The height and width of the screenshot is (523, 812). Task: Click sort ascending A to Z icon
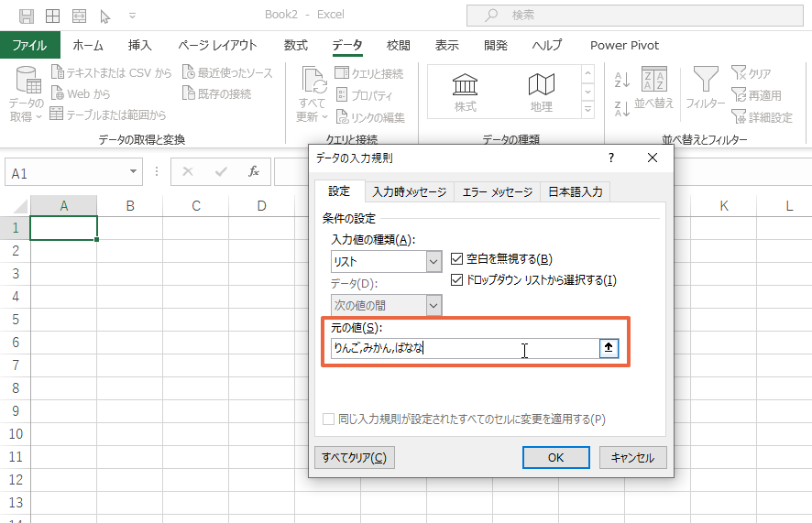coord(622,80)
